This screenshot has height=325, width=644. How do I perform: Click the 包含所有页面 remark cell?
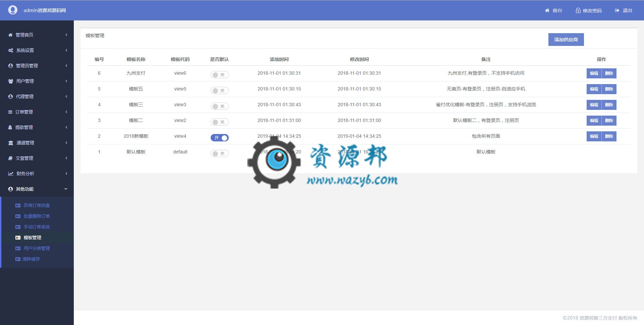tap(486, 136)
